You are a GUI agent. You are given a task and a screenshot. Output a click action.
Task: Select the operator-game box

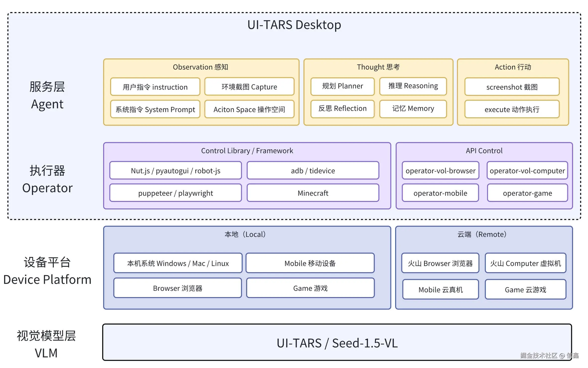527,193
